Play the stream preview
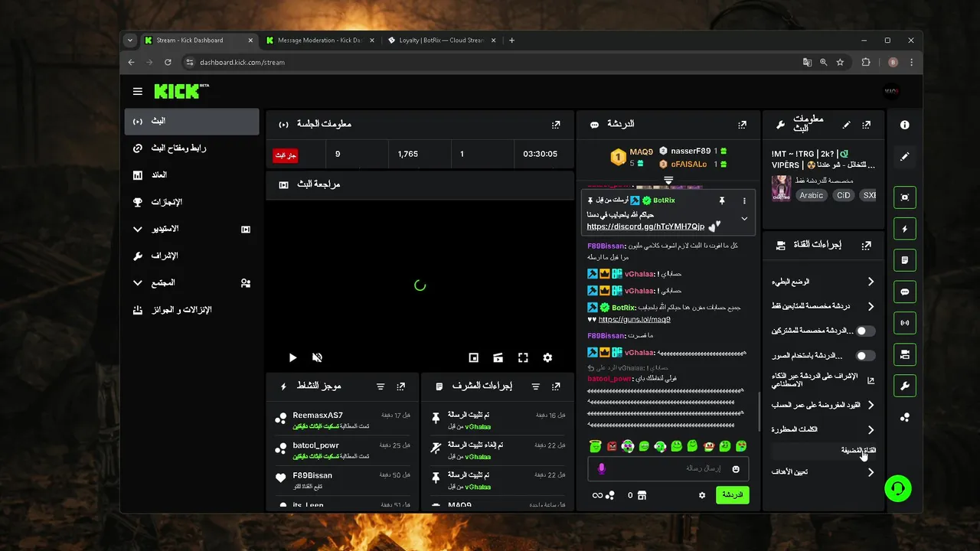This screenshot has width=980, height=551. pos(292,357)
